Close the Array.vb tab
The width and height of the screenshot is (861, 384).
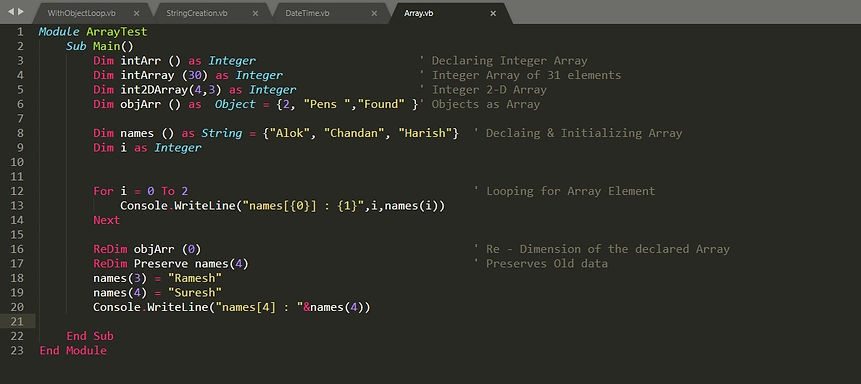[x=493, y=13]
